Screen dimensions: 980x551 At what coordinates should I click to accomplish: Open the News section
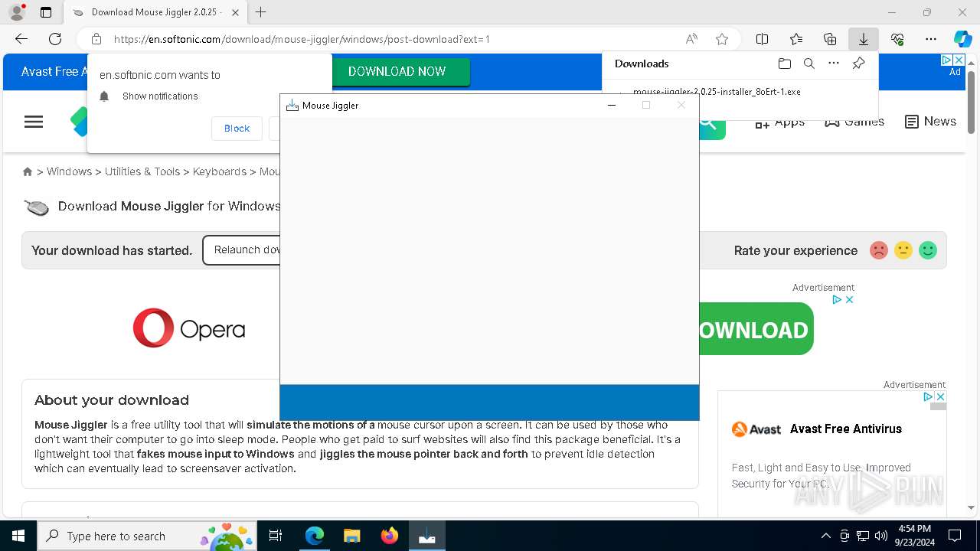point(930,122)
